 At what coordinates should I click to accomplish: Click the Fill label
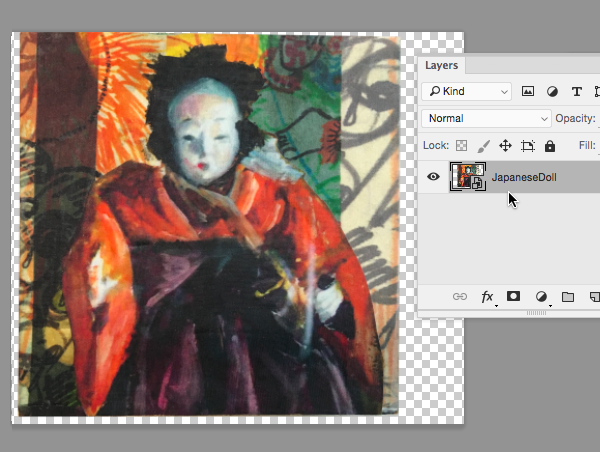click(x=587, y=145)
